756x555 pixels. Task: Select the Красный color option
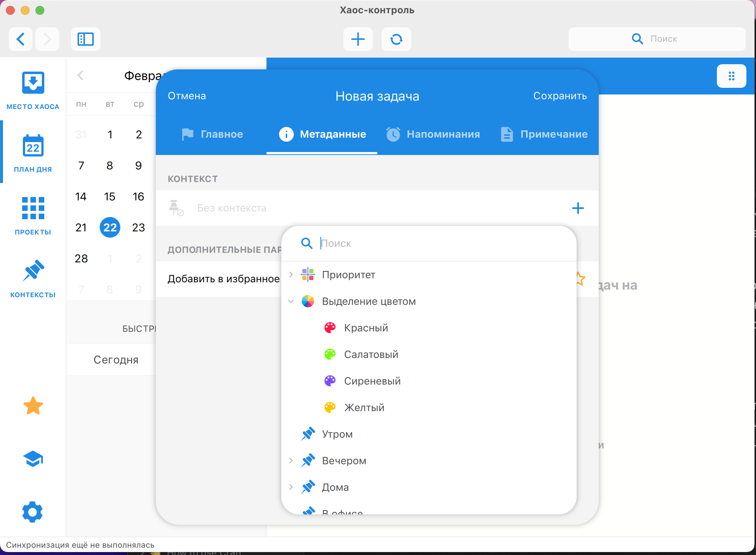(365, 328)
